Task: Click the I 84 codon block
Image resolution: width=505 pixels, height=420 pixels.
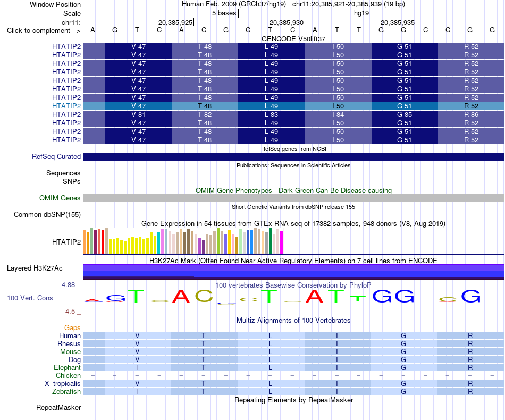Action: click(338, 115)
